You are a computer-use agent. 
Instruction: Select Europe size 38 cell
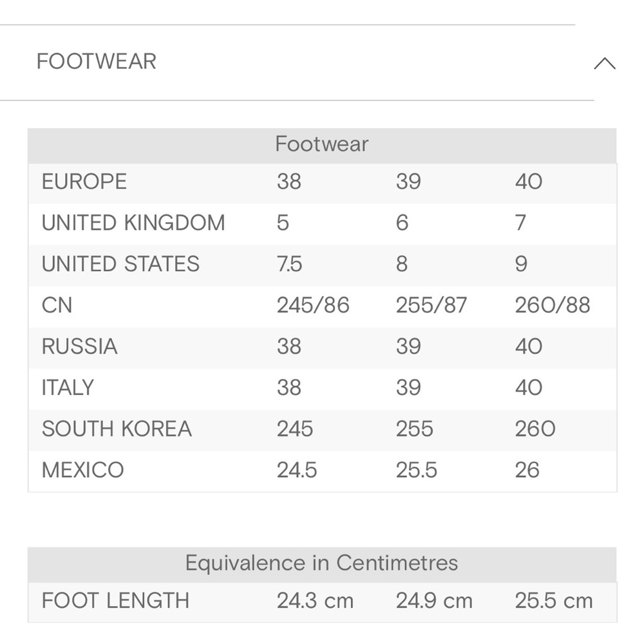coord(289,182)
